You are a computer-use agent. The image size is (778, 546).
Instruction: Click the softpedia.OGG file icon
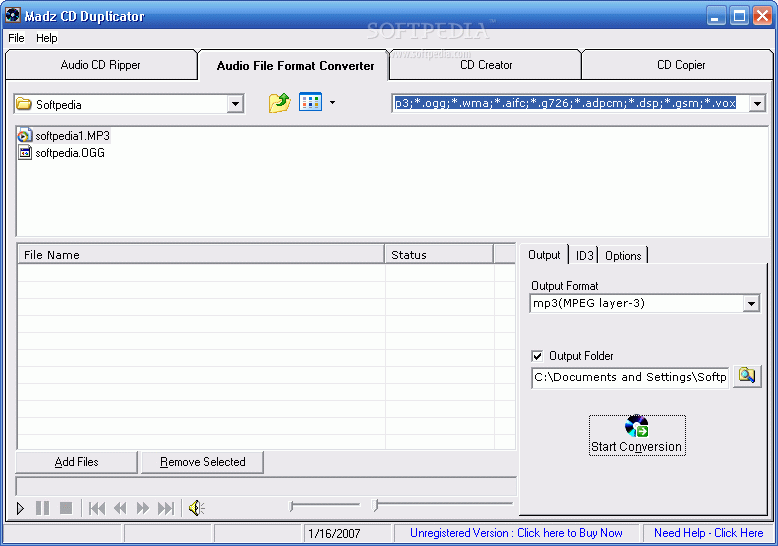tap(25, 152)
